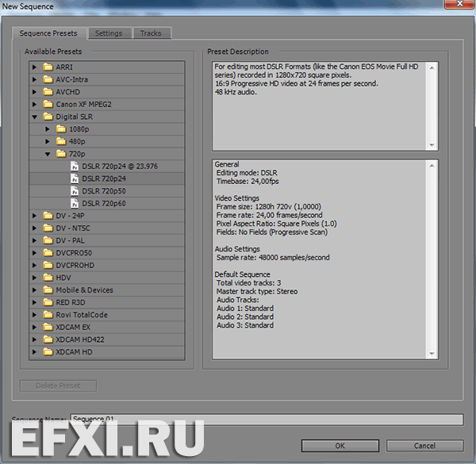Image resolution: width=476 pixels, height=464 pixels.
Task: Select the "DV - PAL" folder label
Action: point(70,240)
